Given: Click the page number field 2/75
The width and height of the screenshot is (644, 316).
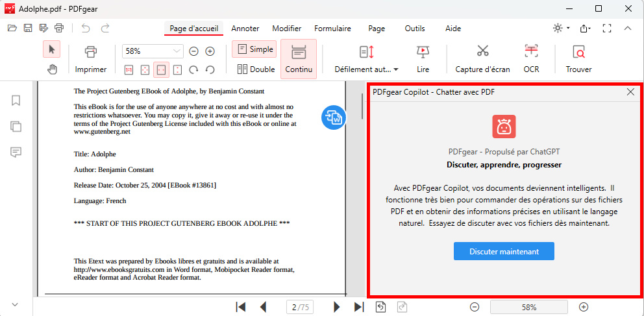Looking at the screenshot, I should click(300, 306).
